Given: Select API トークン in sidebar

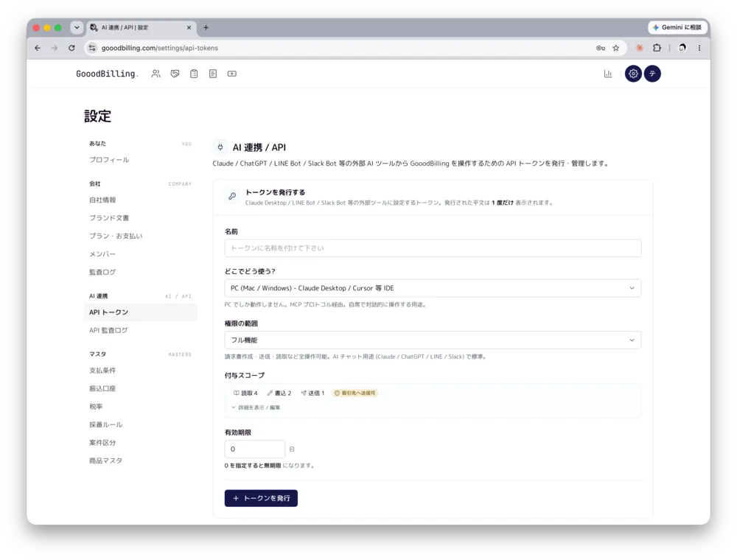Looking at the screenshot, I should 140,312.
